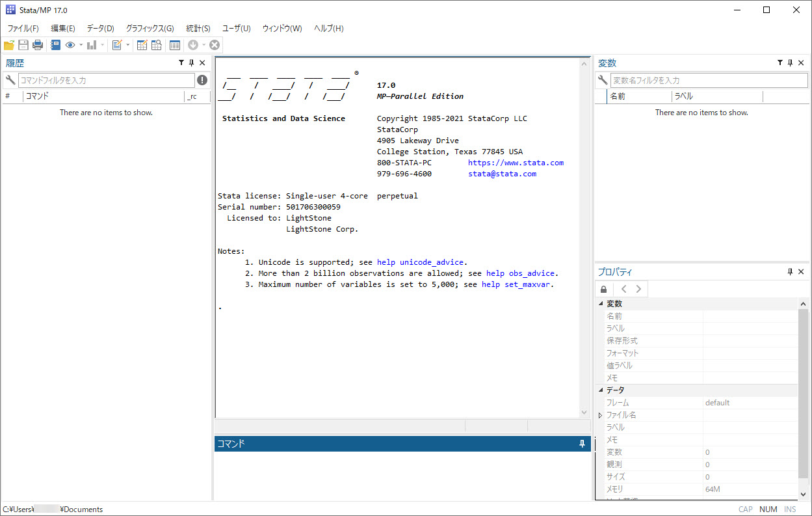Click the C:\Users Documents status bar path
Image resolution: width=812 pixels, height=516 pixels.
coord(53,509)
